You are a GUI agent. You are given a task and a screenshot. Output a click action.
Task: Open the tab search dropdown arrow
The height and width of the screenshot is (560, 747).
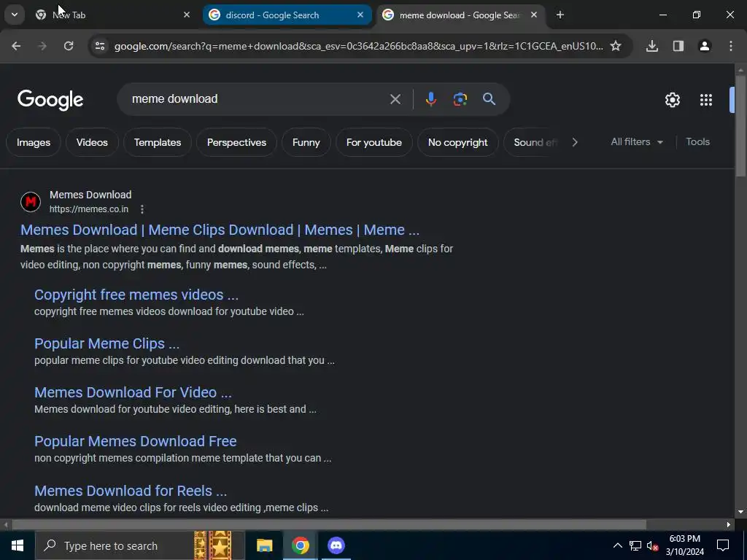click(x=15, y=15)
